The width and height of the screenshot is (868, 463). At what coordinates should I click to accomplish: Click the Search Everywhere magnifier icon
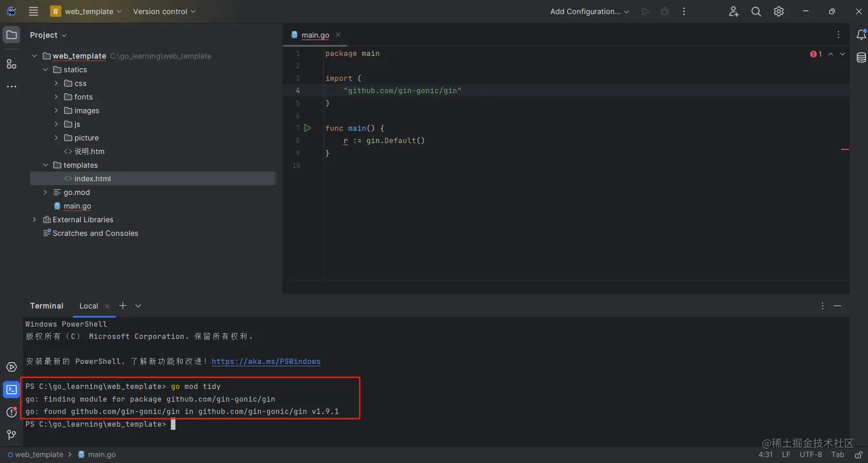click(756, 11)
